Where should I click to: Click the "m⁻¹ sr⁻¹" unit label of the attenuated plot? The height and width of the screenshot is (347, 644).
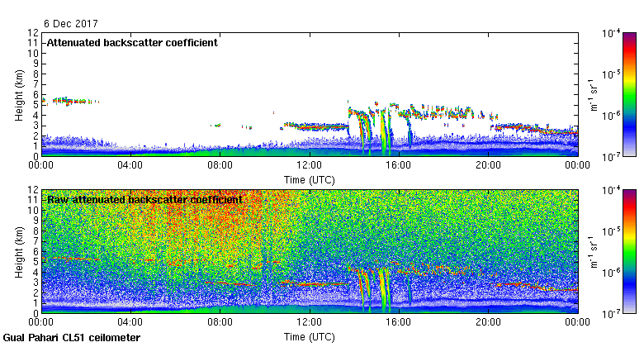pyautogui.click(x=594, y=95)
